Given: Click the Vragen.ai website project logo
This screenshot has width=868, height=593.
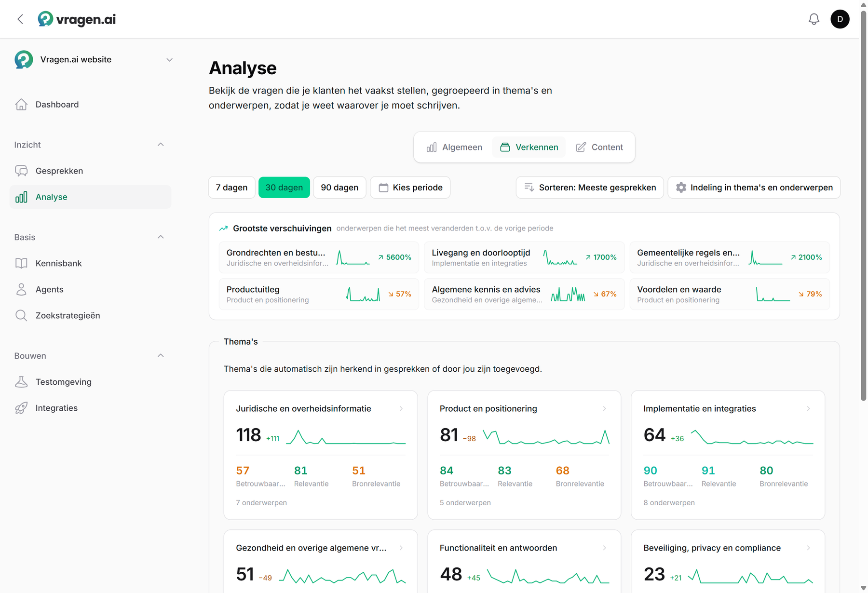Looking at the screenshot, I should (x=24, y=60).
